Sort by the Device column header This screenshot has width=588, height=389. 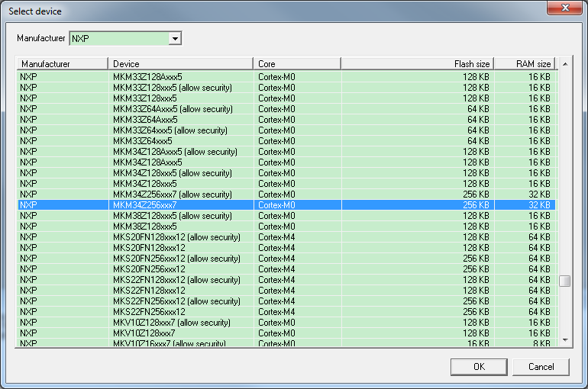(x=181, y=64)
